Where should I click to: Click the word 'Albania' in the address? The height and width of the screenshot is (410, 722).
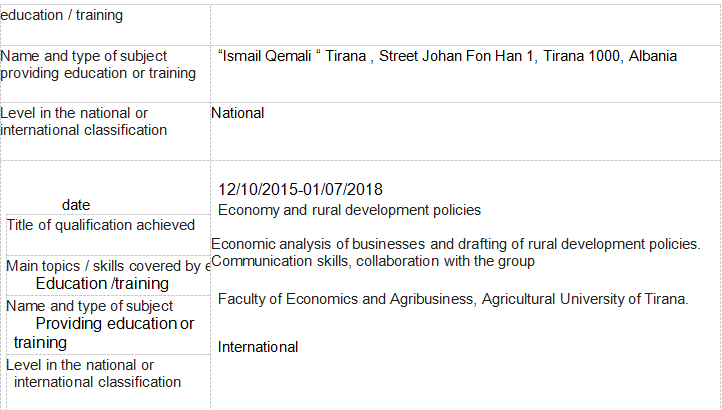[x=651, y=56]
